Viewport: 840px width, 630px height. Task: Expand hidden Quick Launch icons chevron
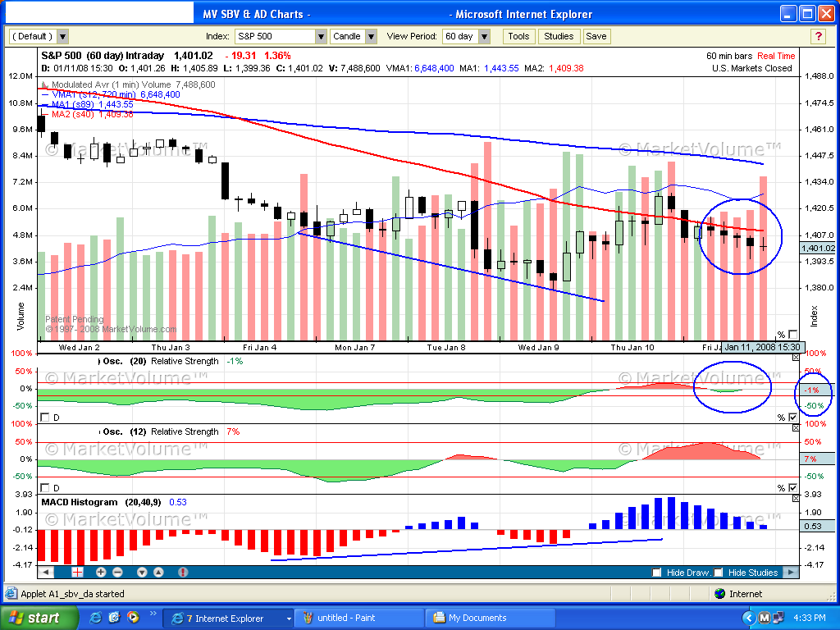click(x=153, y=614)
